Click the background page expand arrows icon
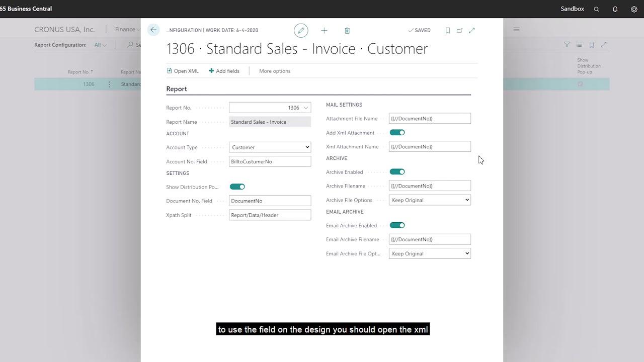This screenshot has height=362, width=644. [x=604, y=45]
